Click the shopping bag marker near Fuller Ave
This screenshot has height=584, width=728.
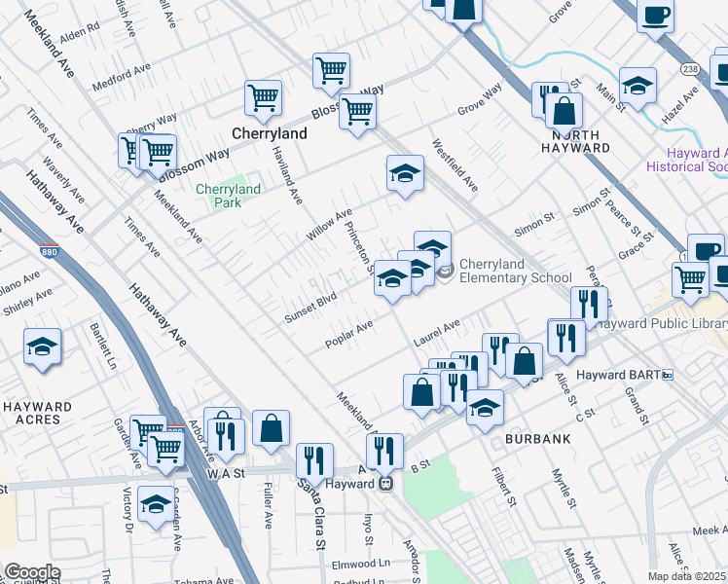[272, 428]
